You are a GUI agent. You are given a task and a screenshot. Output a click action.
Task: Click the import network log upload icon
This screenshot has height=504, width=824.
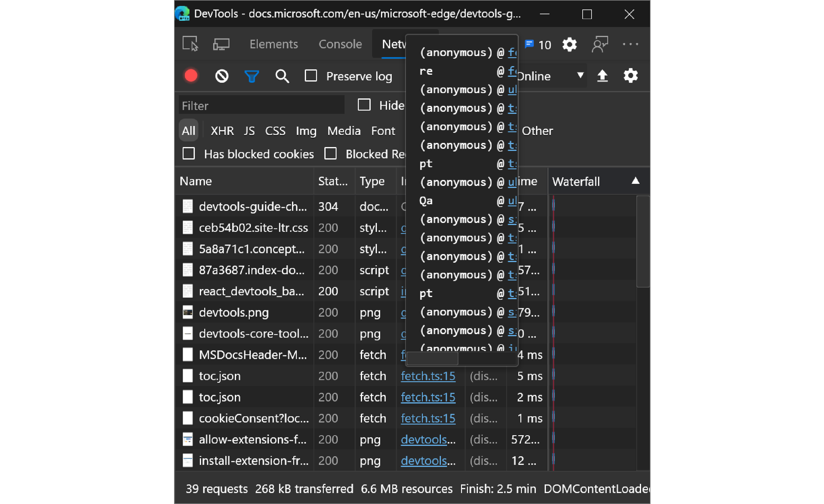click(603, 75)
